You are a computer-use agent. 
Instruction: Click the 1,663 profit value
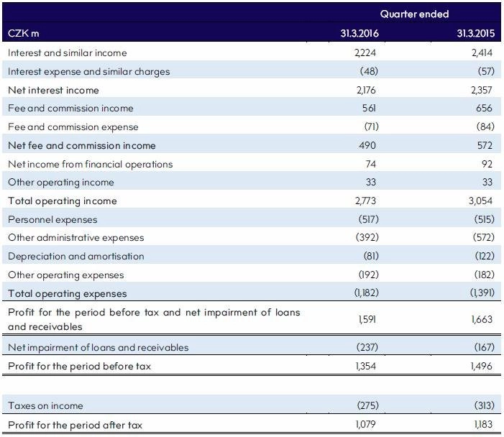[x=482, y=319]
